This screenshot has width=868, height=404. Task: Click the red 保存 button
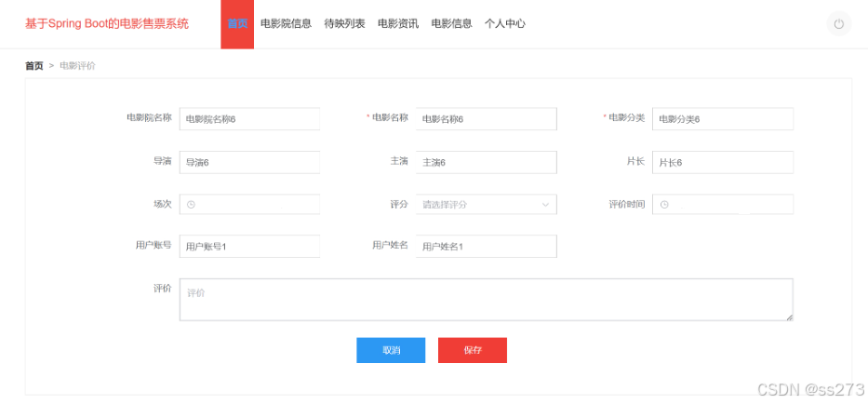point(473,350)
